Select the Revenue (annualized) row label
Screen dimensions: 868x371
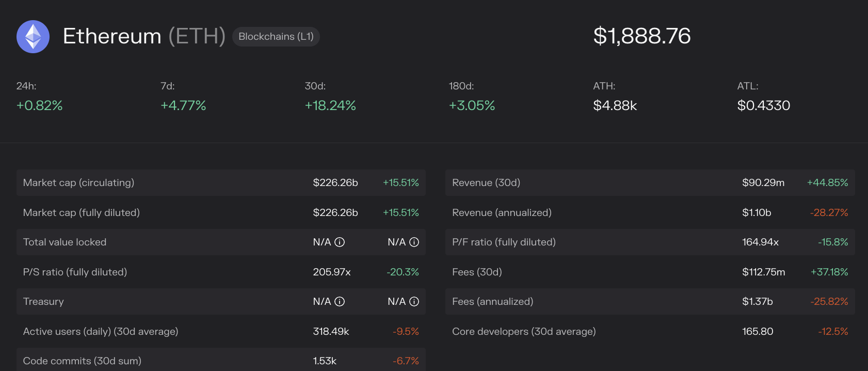tap(502, 213)
